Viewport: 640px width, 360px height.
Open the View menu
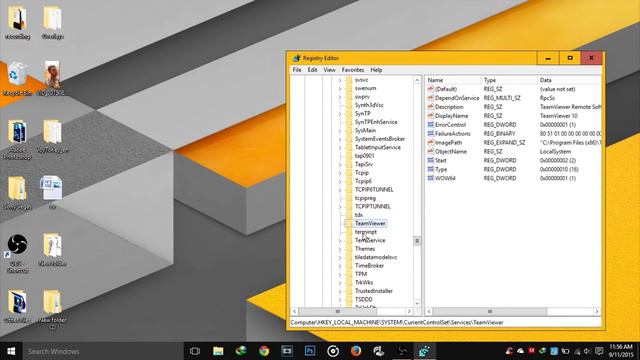pyautogui.click(x=329, y=70)
